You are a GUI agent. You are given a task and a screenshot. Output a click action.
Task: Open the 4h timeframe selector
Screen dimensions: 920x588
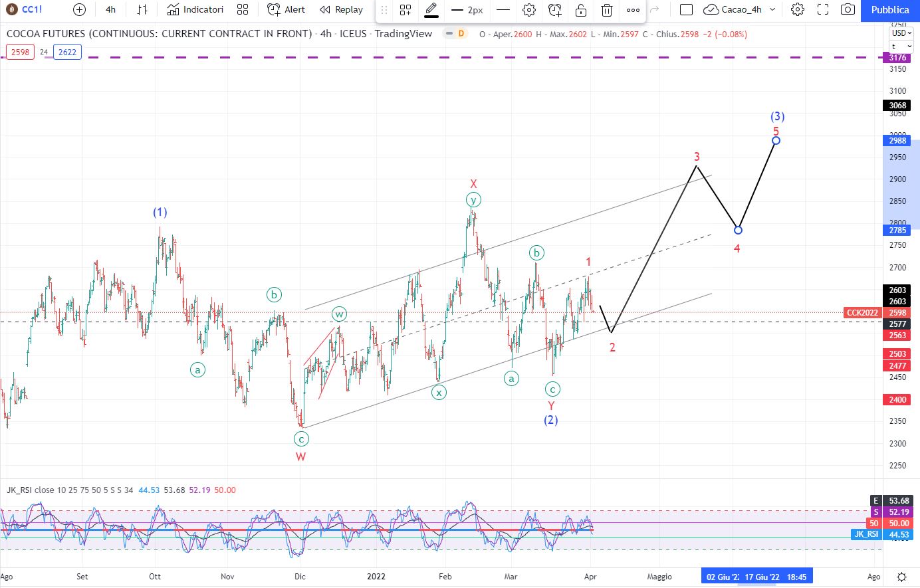pyautogui.click(x=110, y=9)
